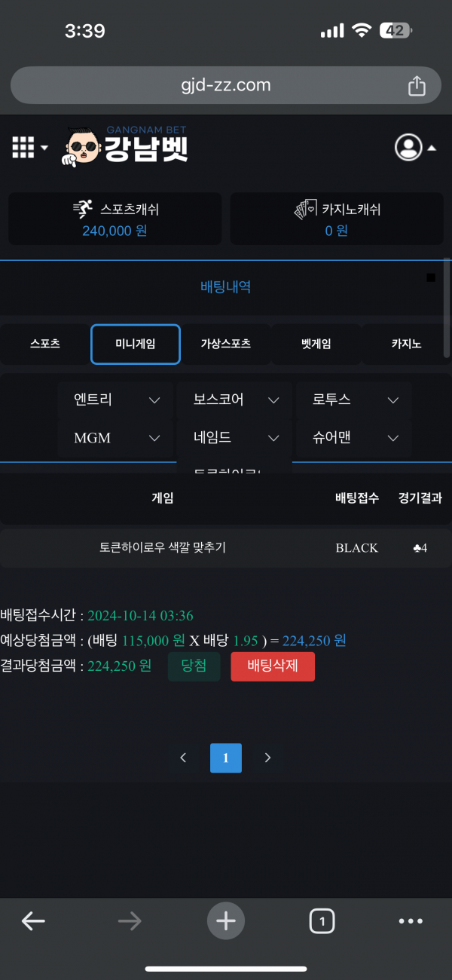
Task: Expand the 엔트리 dropdown
Action: [115, 400]
